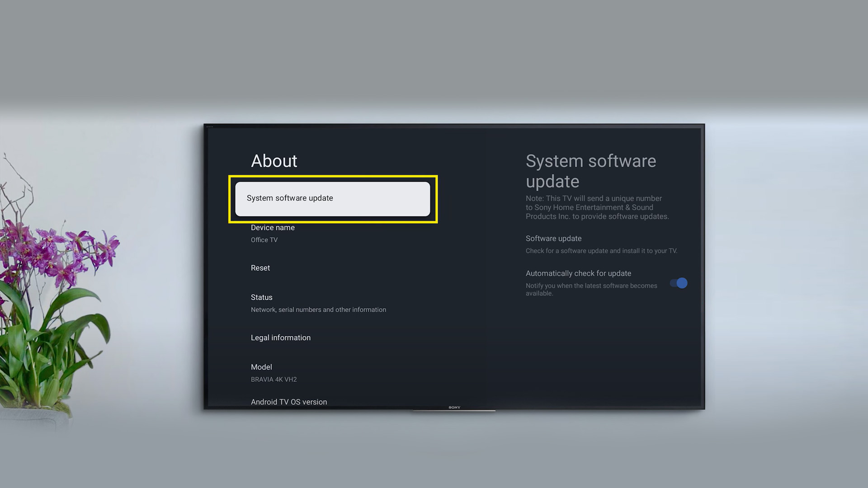Viewport: 868px width, 488px height.
Task: Open the Device name setting
Action: (x=273, y=228)
